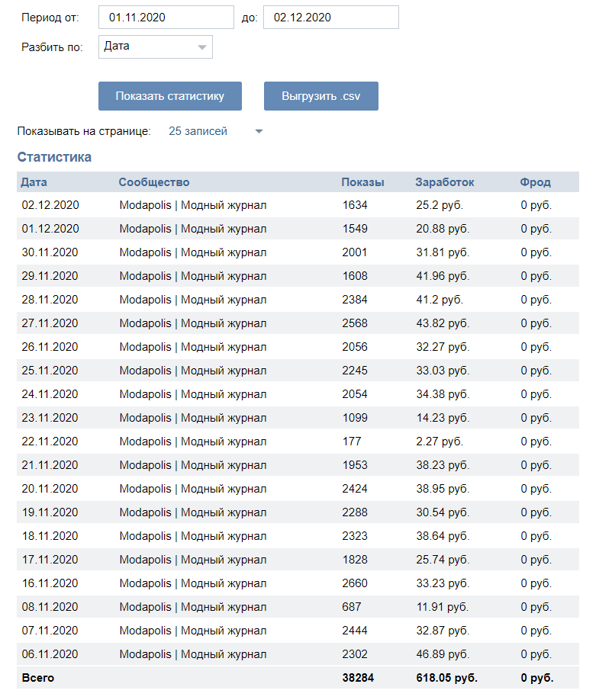This screenshot has width=599, height=700.
Task: Click the 'Показать статистику' button
Action: click(x=170, y=96)
